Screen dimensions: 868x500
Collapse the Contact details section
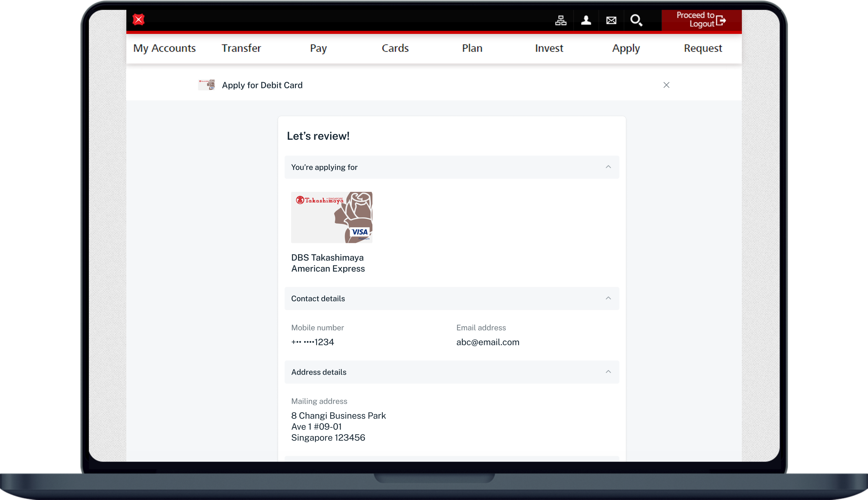pos(608,298)
